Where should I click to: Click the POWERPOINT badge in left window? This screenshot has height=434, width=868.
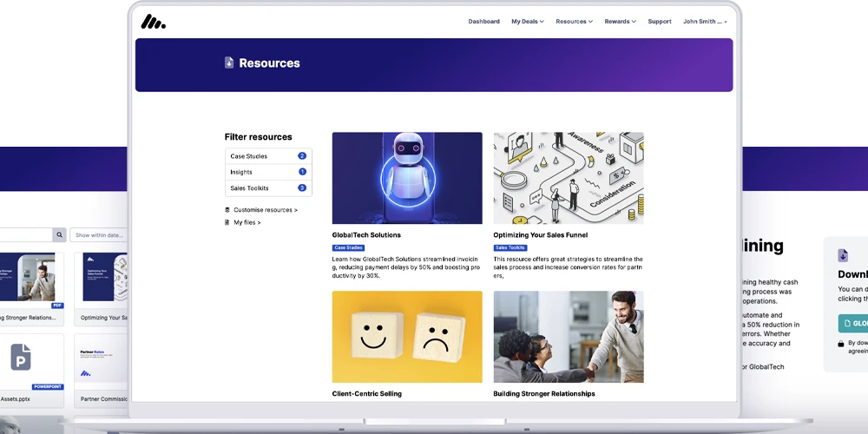click(x=48, y=387)
